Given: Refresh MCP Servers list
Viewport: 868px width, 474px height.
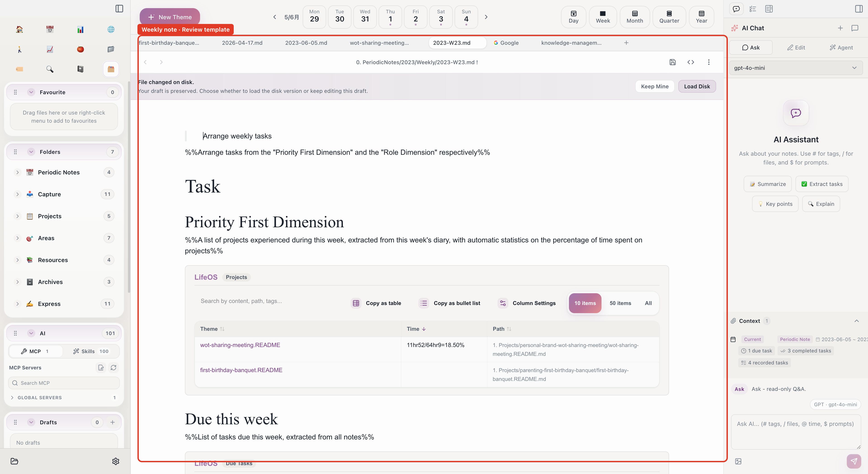Looking at the screenshot, I should 113,368.
